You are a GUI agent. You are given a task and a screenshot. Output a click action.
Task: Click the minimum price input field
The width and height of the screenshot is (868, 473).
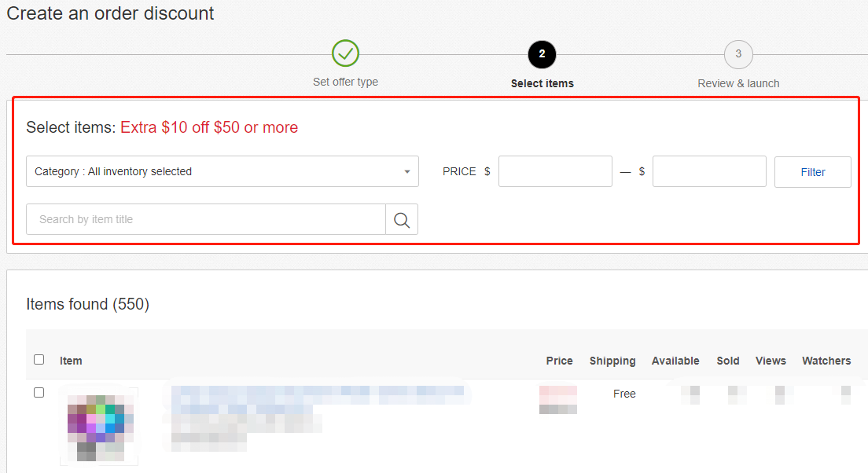555,171
